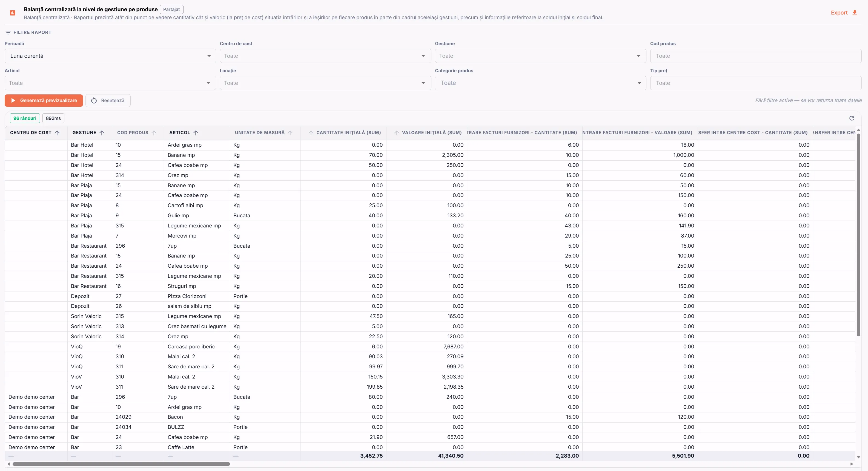Click the Generează previzualizare button
The width and height of the screenshot is (868, 471).
click(x=44, y=100)
